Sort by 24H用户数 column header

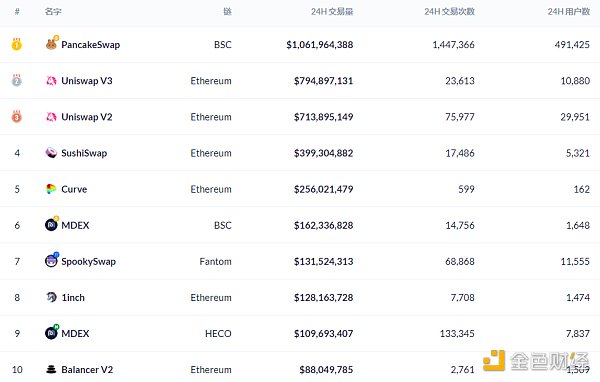click(x=569, y=11)
